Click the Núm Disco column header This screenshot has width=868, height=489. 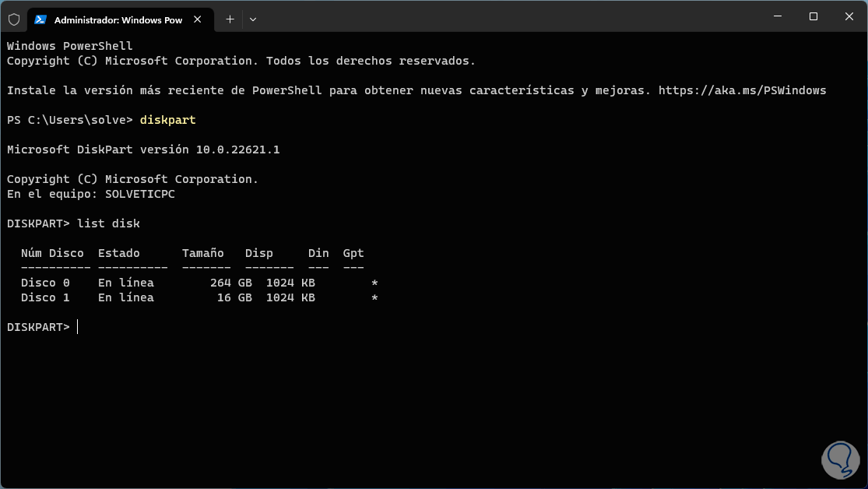(x=53, y=253)
